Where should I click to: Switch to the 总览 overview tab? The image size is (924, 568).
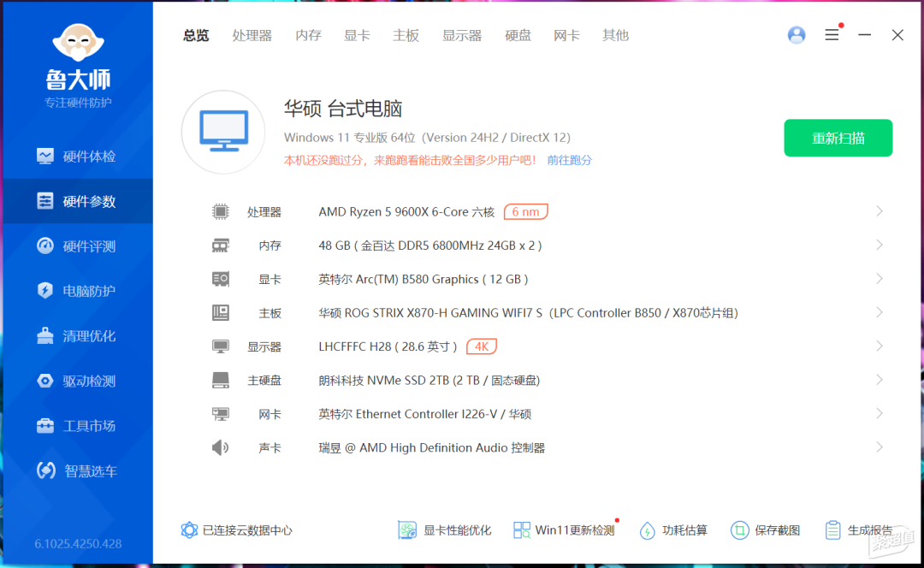(196, 35)
